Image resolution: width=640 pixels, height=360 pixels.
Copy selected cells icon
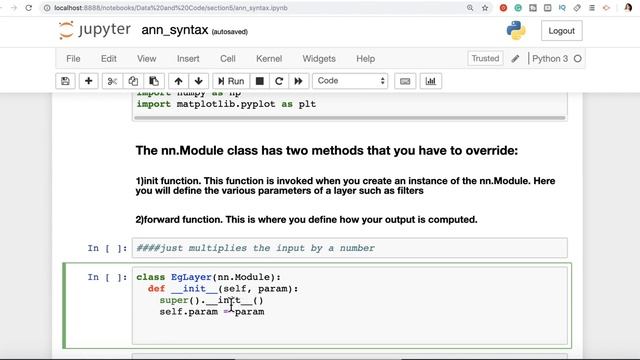(133, 81)
